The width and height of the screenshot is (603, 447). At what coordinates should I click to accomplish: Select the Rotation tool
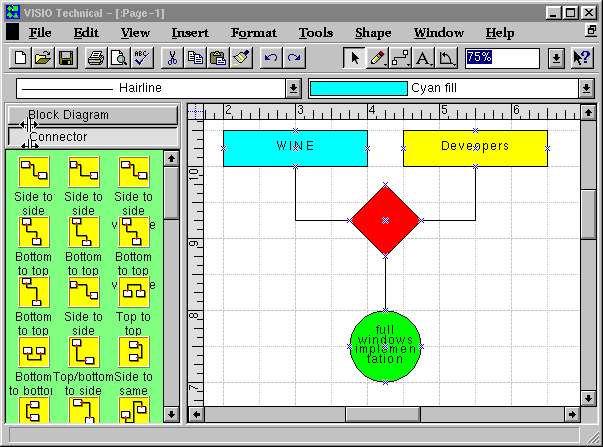[446, 58]
